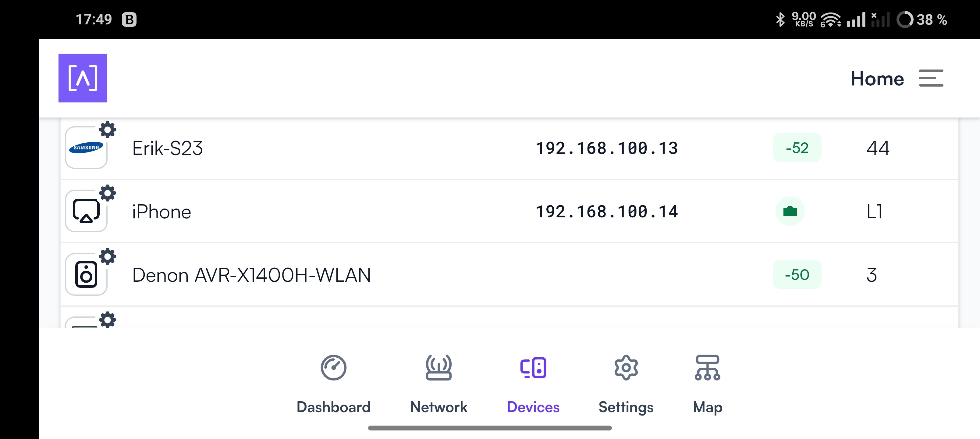The width and height of the screenshot is (980, 439).
Task: Click the -50 signal badge for Denon
Action: click(x=797, y=274)
